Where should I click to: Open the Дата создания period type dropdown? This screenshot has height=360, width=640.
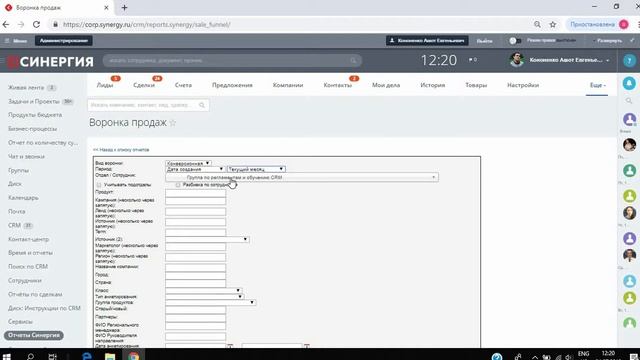pos(195,169)
